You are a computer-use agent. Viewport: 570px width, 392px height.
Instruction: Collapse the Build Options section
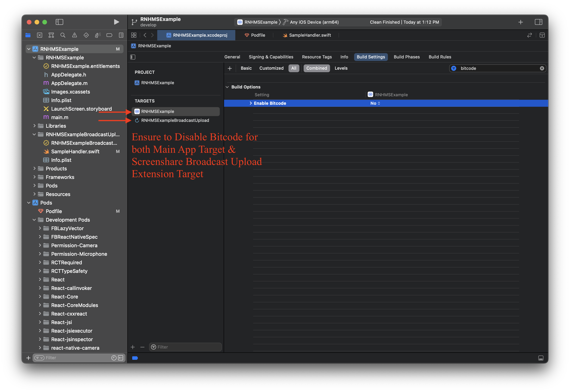(x=227, y=87)
